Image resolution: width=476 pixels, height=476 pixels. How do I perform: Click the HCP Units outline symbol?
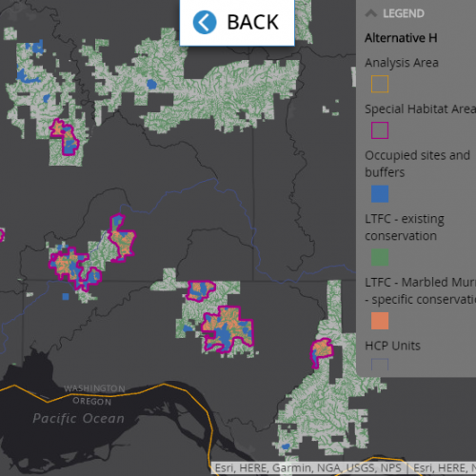pos(380,365)
